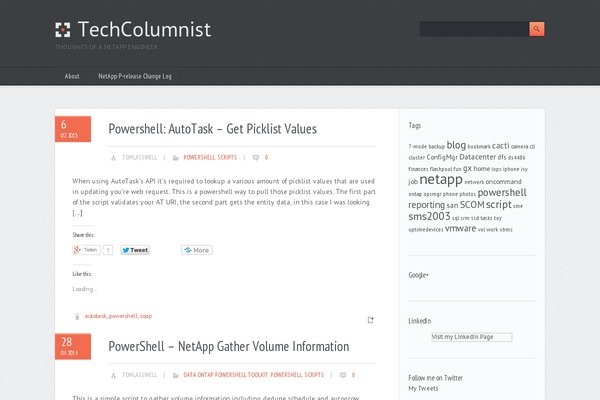Open the DATA ONTAP POWERSHELL TOOLKIT category link
600x400 pixels.
pos(225,375)
